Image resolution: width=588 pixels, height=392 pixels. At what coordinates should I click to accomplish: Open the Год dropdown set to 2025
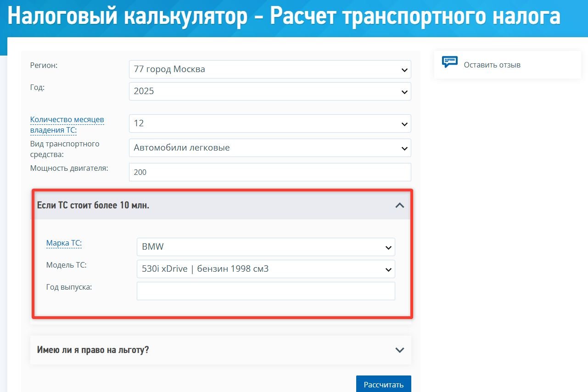269,91
